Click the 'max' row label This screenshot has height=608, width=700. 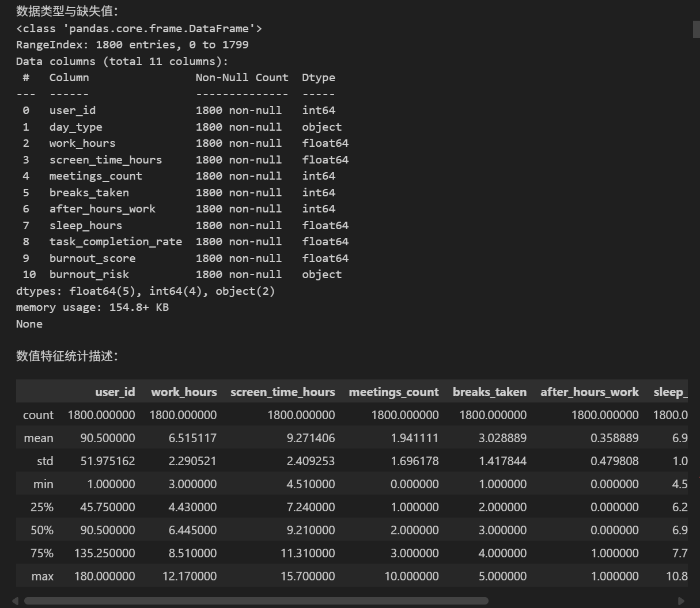coord(43,576)
